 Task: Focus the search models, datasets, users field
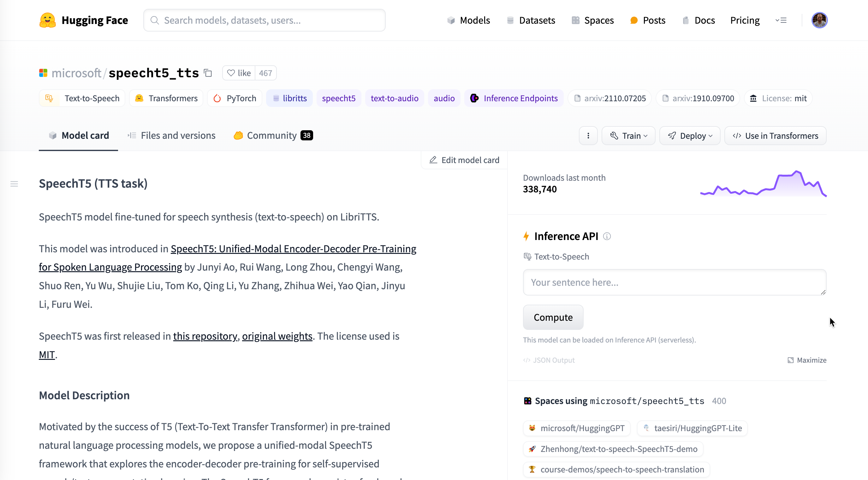[265, 20]
